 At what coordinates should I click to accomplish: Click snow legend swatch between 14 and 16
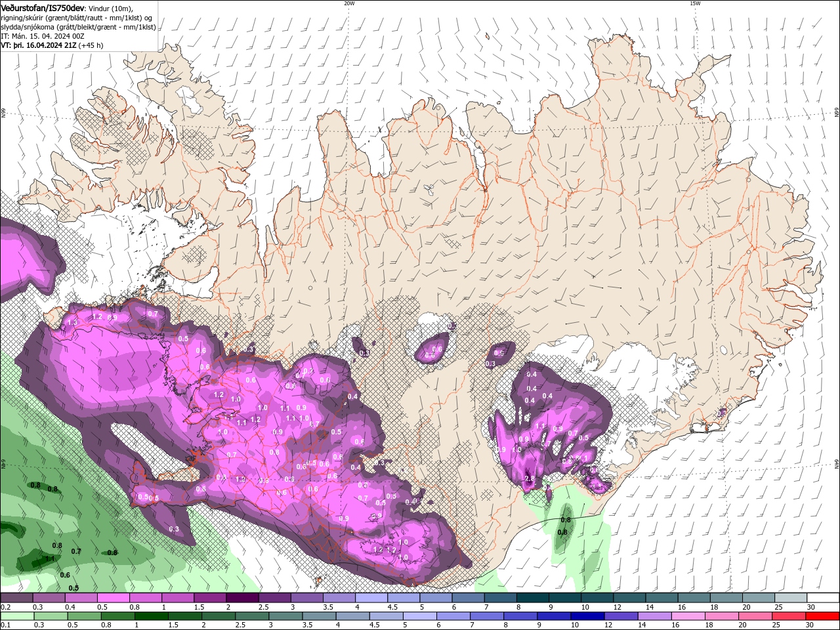(661, 598)
